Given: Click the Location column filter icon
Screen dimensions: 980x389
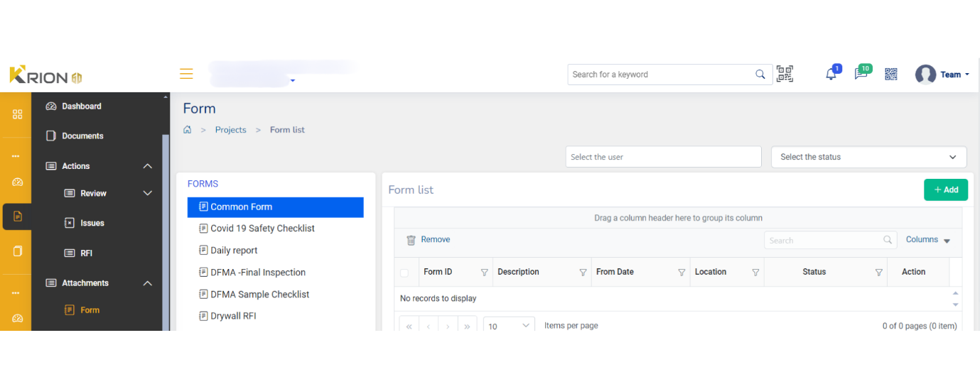Looking at the screenshot, I should [x=755, y=273].
